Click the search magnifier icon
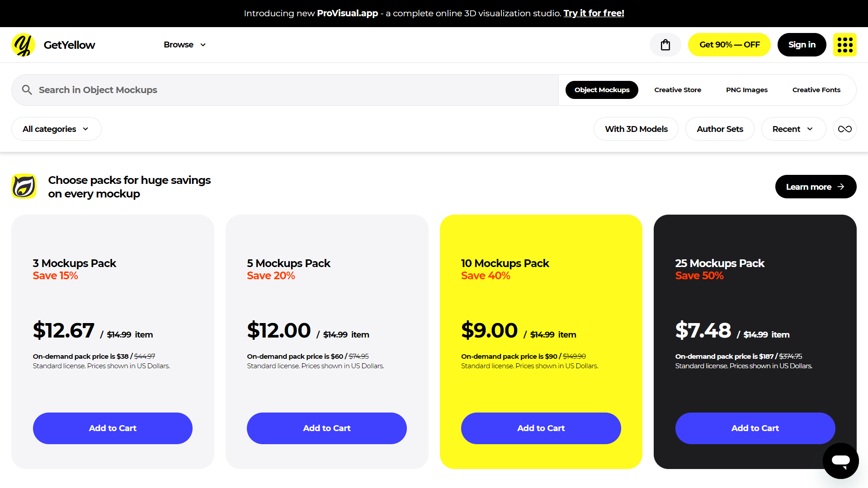The image size is (868, 488). [x=27, y=90]
